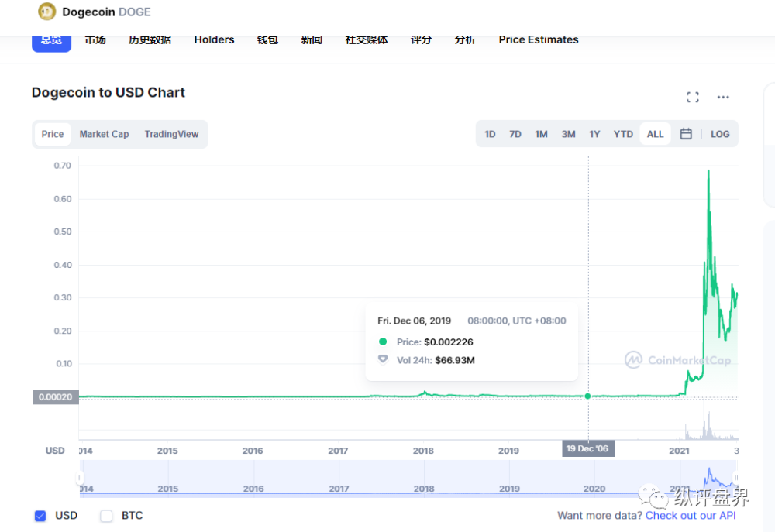Click 2018 in the range navigator strip
This screenshot has width=775, height=532.
pyautogui.click(x=424, y=489)
